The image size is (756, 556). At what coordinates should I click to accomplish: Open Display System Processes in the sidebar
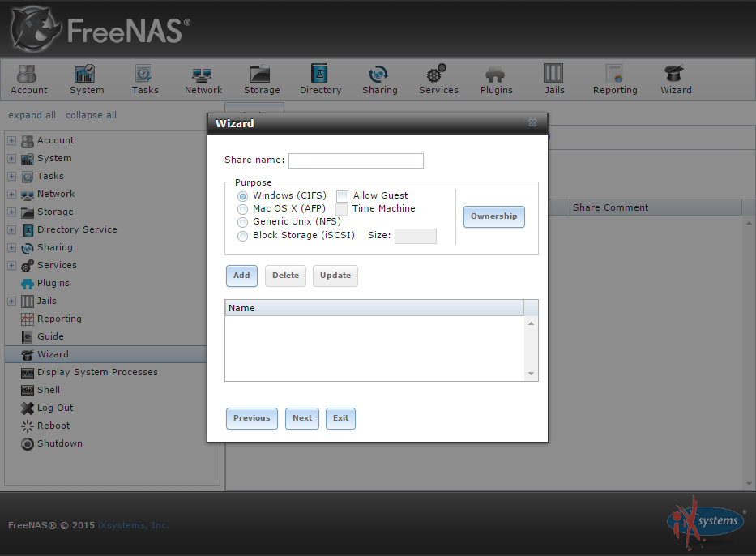(x=97, y=372)
